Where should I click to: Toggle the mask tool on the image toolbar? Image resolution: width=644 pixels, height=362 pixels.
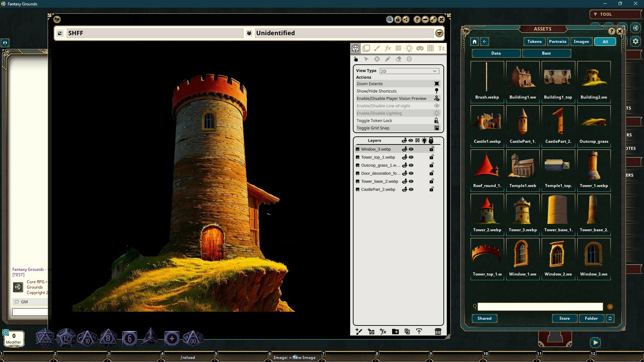pyautogui.click(x=420, y=48)
